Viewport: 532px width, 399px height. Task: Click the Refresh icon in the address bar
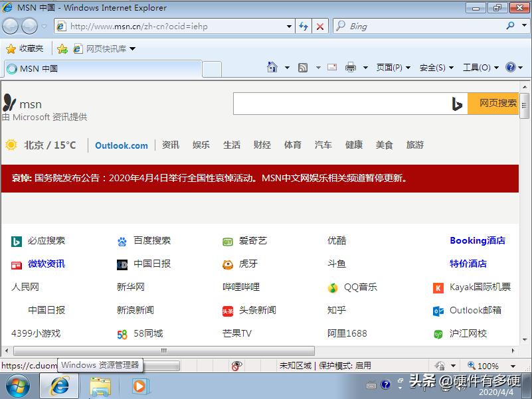click(304, 26)
